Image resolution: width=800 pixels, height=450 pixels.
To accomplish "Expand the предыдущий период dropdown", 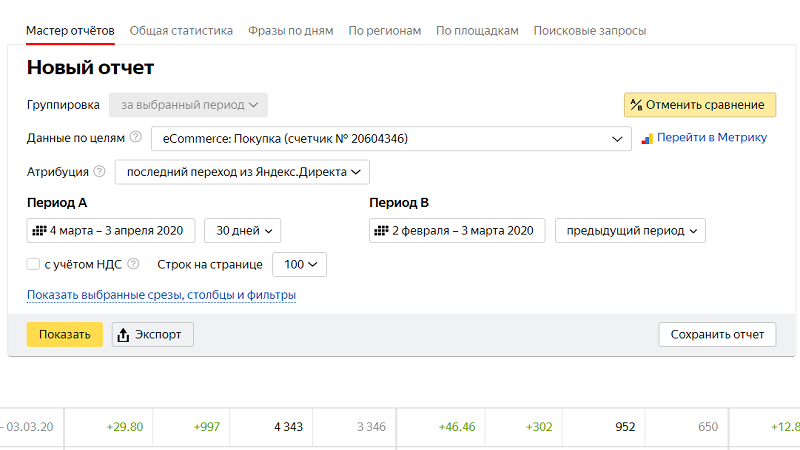I will click(630, 231).
